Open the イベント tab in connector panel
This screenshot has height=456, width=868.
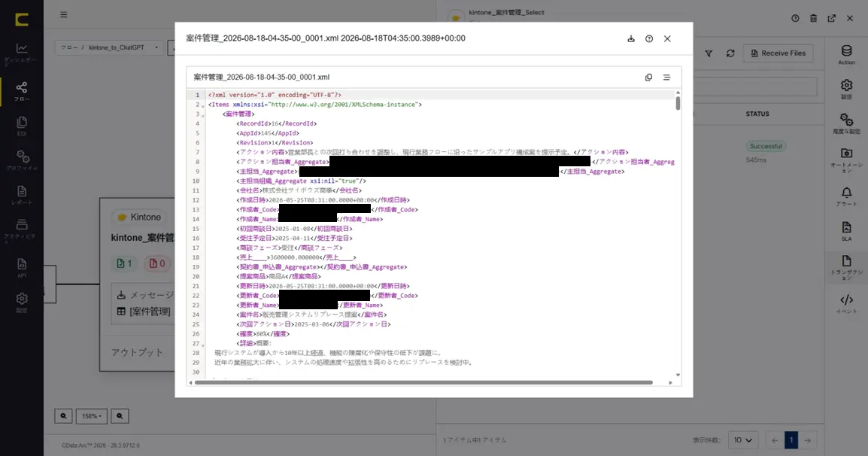pos(846,304)
